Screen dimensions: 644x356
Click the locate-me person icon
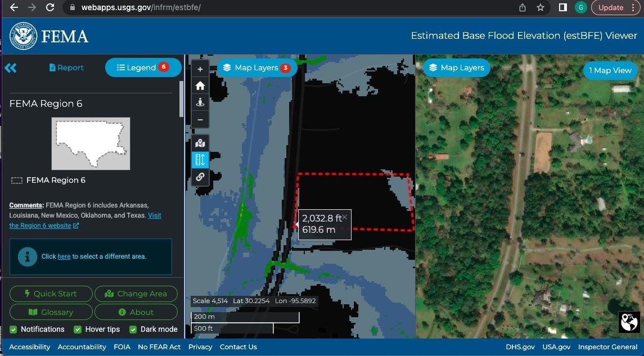tap(200, 103)
